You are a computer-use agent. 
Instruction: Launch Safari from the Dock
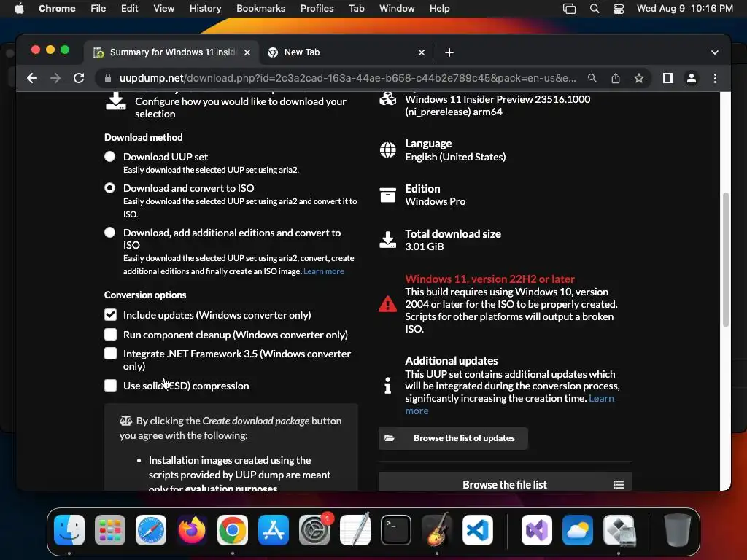point(151,529)
